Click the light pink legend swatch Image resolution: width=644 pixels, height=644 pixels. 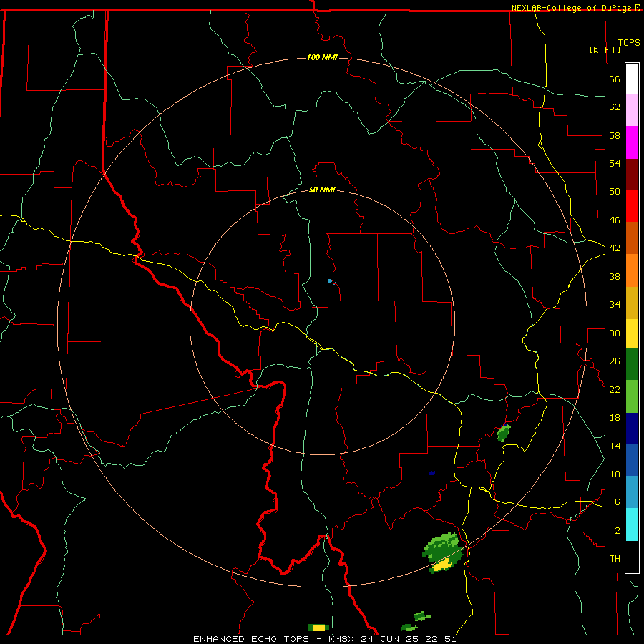point(632,110)
